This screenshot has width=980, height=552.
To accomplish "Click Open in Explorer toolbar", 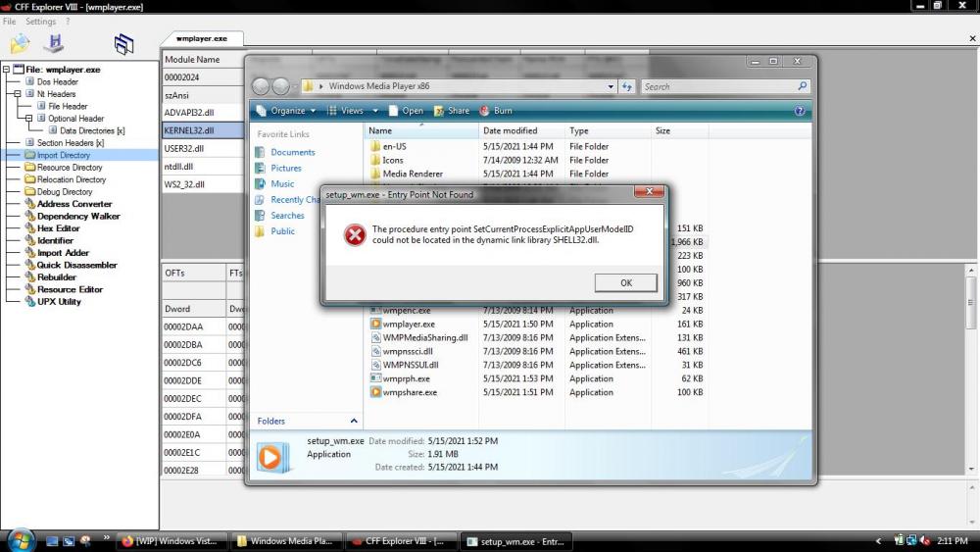I will (x=406, y=111).
